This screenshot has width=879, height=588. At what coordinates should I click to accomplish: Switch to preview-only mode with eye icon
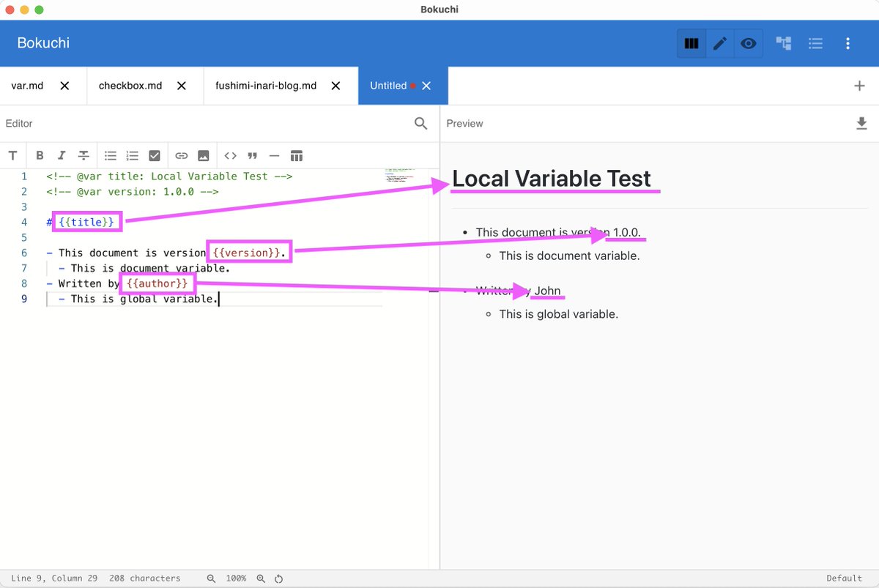click(x=748, y=44)
